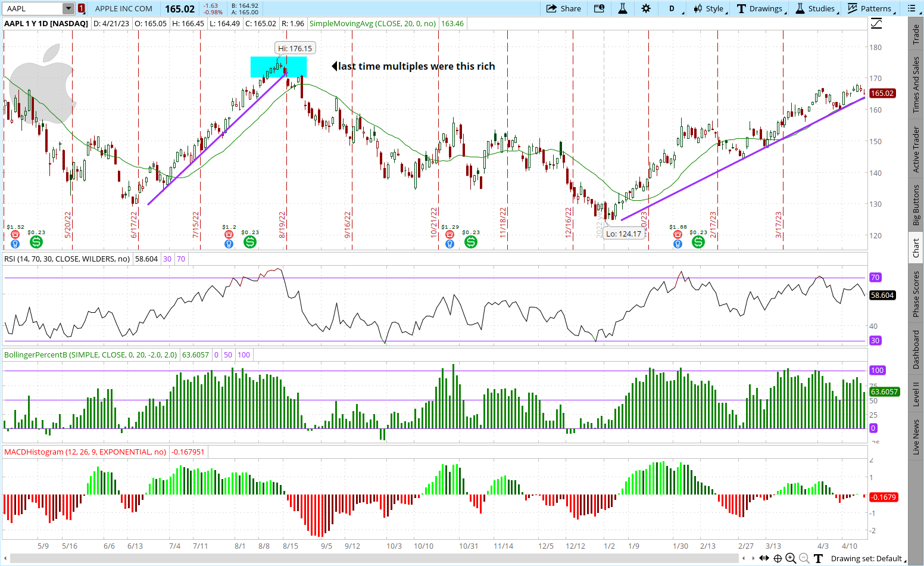Open the Big Buttons side tab
Image resolution: width=924 pixels, height=566 pixels.
coord(916,205)
